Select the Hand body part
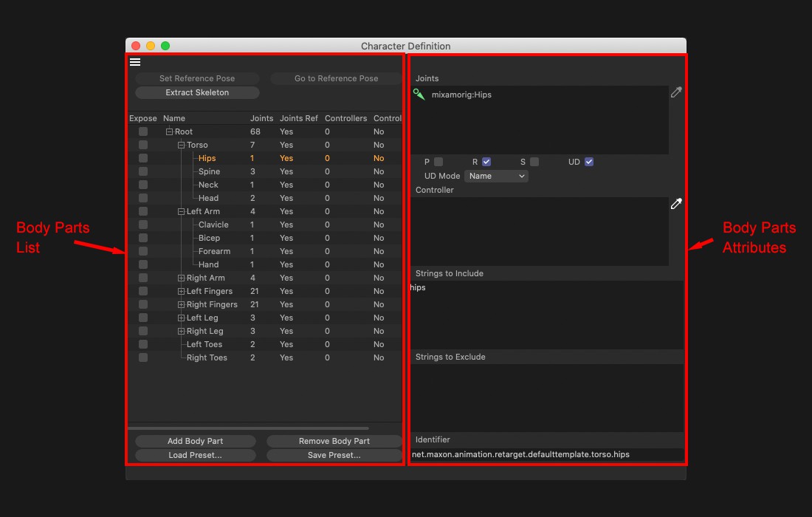Screen dimensions: 812x517 coord(209,264)
